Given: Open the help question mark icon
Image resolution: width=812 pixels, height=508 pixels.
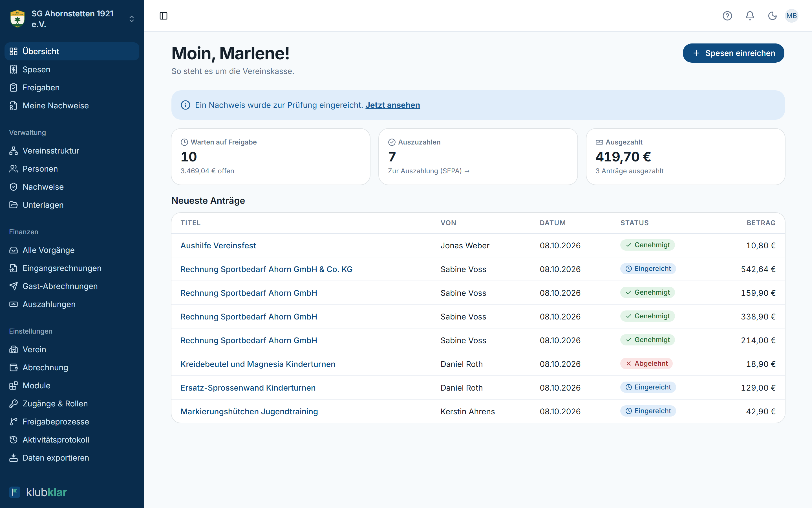Looking at the screenshot, I should 727,16.
